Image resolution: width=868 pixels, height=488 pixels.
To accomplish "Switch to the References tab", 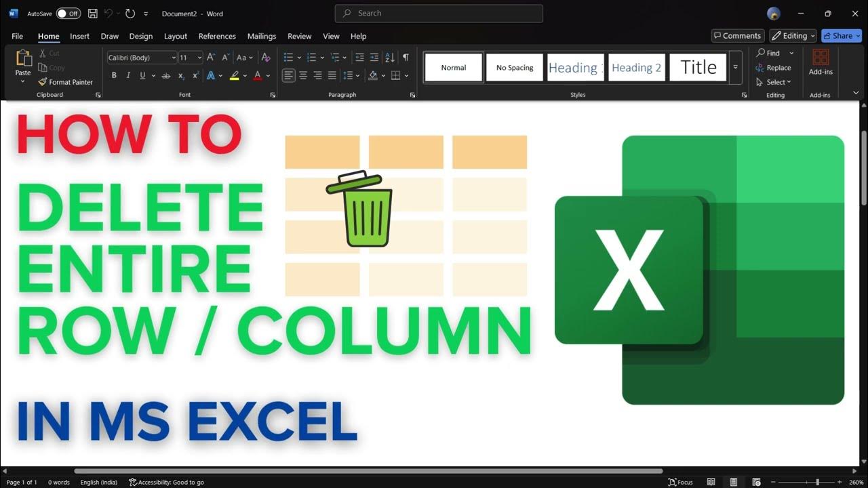I will tap(217, 36).
